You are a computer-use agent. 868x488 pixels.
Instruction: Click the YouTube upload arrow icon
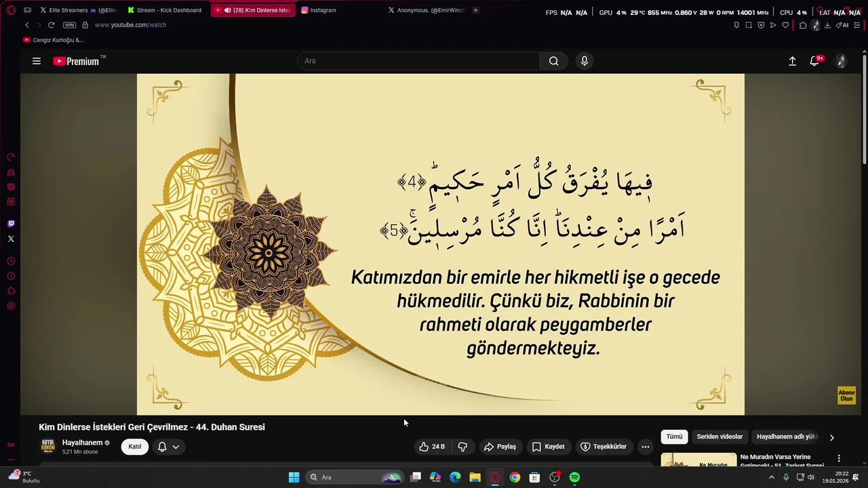pyautogui.click(x=792, y=61)
